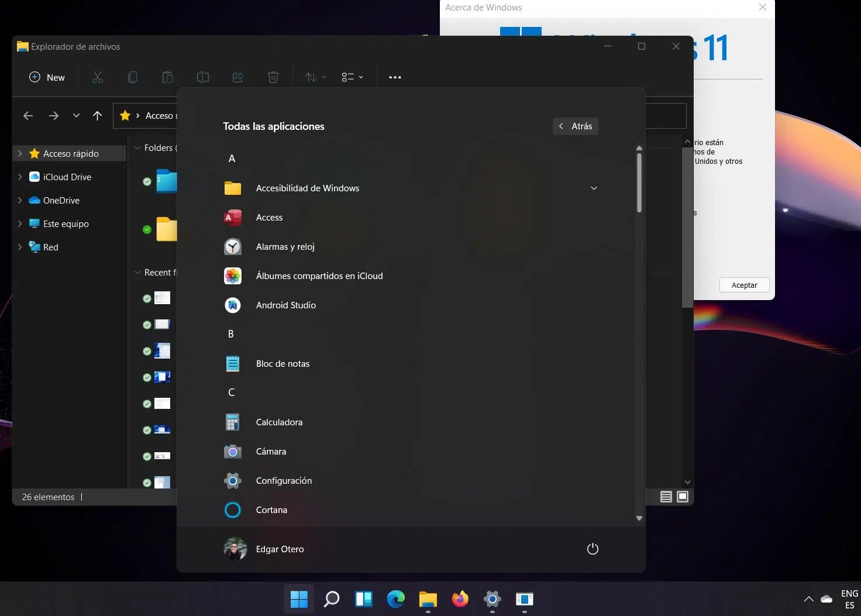This screenshot has height=616, width=861.
Task: Launch Alarmas y reloj app
Action: point(285,247)
